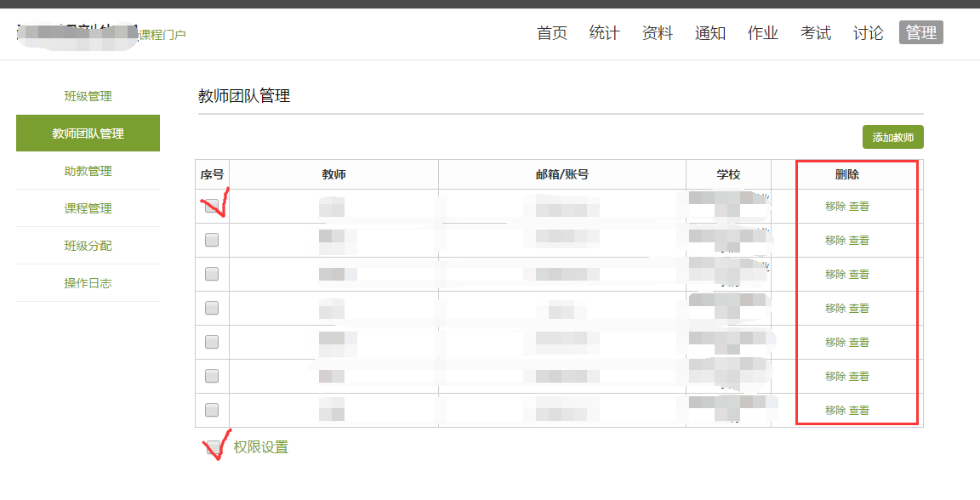Open the 操作日志 sidebar entry
Screen dimensions: 980x500
88,283
